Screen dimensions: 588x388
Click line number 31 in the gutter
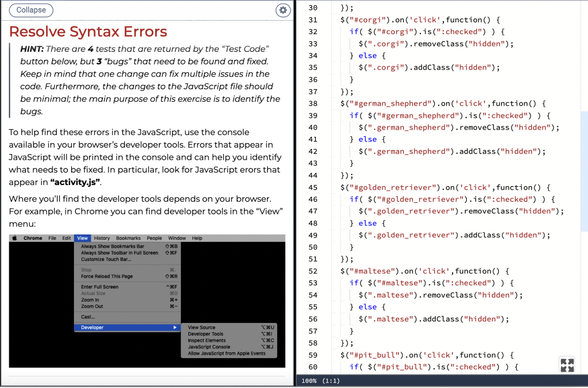(x=313, y=20)
